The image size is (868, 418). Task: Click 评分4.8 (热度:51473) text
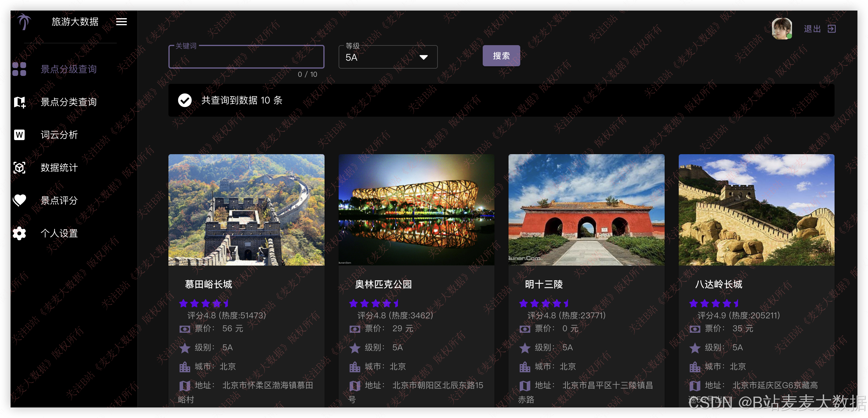[227, 315]
